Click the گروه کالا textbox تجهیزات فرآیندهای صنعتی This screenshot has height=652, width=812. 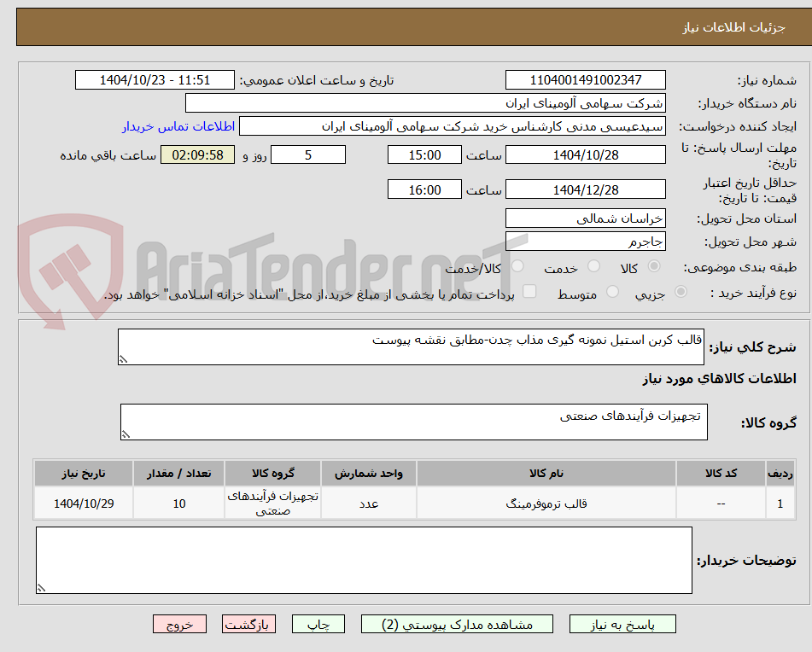coord(414,422)
